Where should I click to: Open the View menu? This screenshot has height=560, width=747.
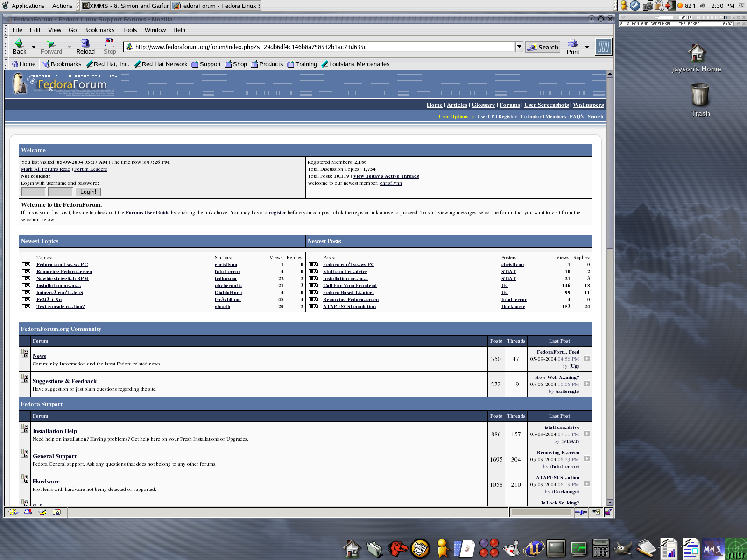tap(55, 30)
